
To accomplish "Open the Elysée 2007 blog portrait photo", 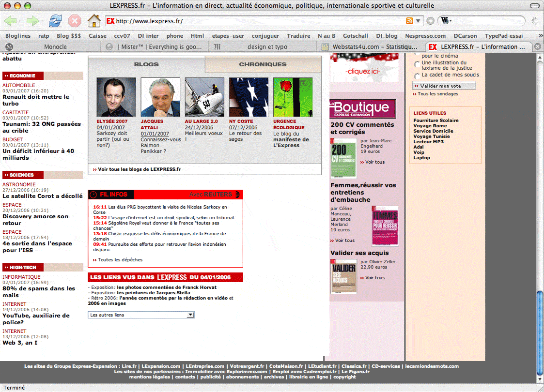I will tap(116, 97).
